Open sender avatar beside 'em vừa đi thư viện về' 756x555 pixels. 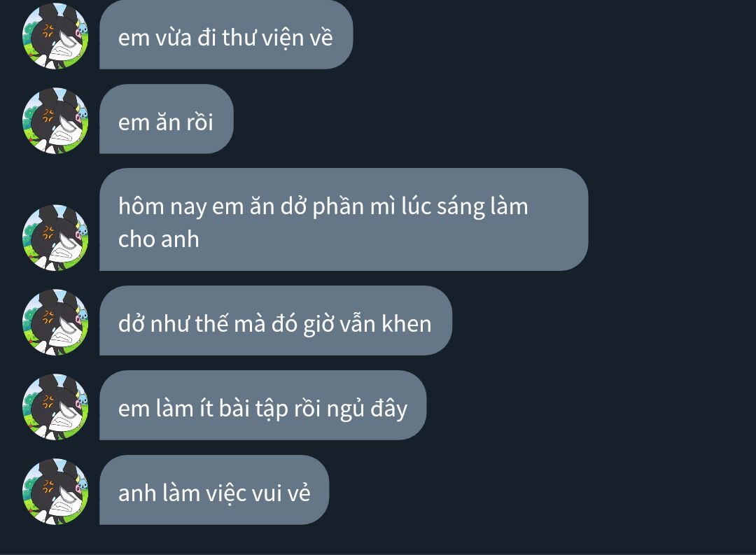[x=55, y=36]
